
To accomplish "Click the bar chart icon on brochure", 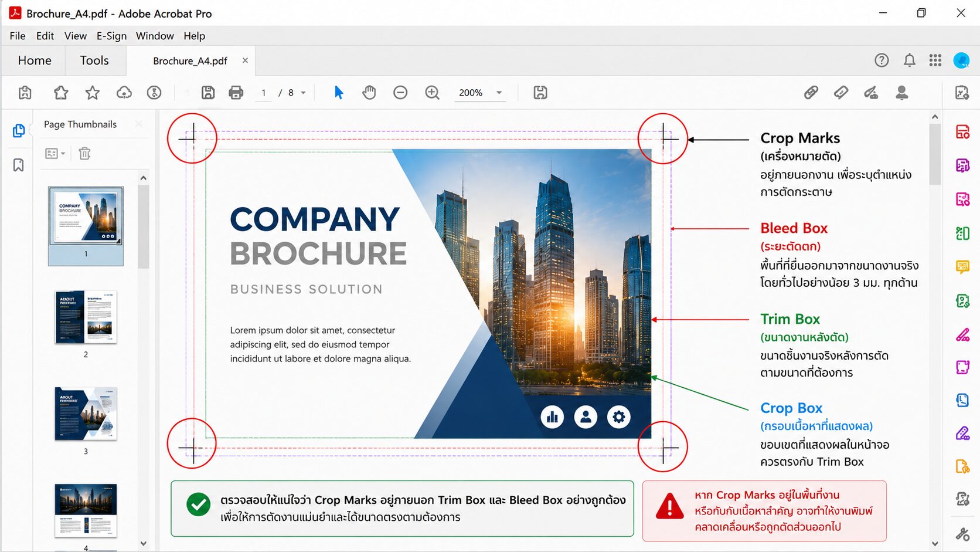I will (x=552, y=416).
